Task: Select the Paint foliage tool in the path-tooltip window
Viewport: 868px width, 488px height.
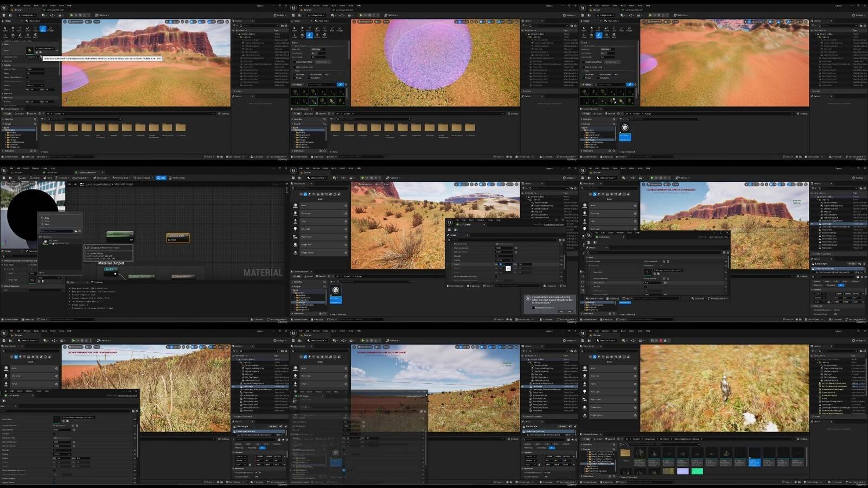Action: coord(43,29)
